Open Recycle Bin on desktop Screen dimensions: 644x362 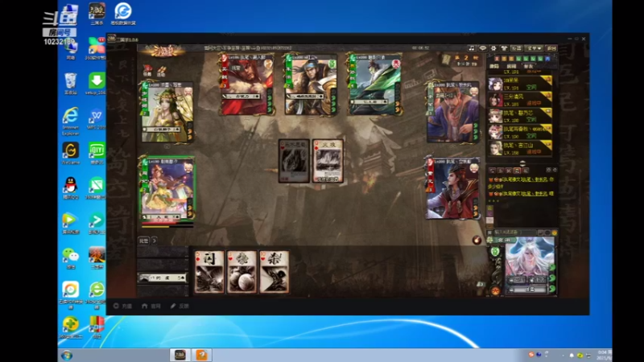pyautogui.click(x=71, y=84)
